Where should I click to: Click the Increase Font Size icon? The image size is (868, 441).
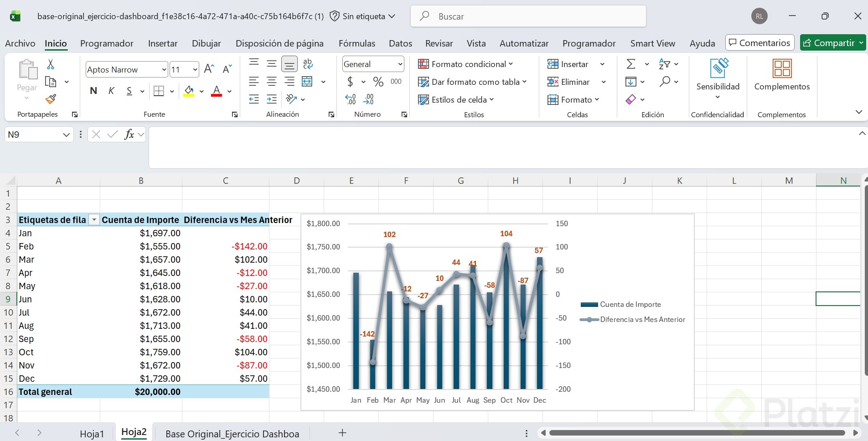209,69
